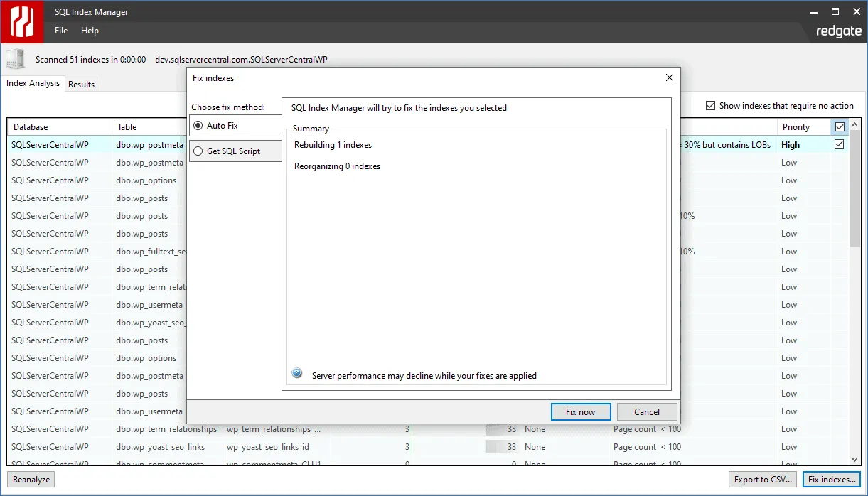Screen dimensions: 868x496
Task: Sort by the Database column header
Action: point(60,127)
